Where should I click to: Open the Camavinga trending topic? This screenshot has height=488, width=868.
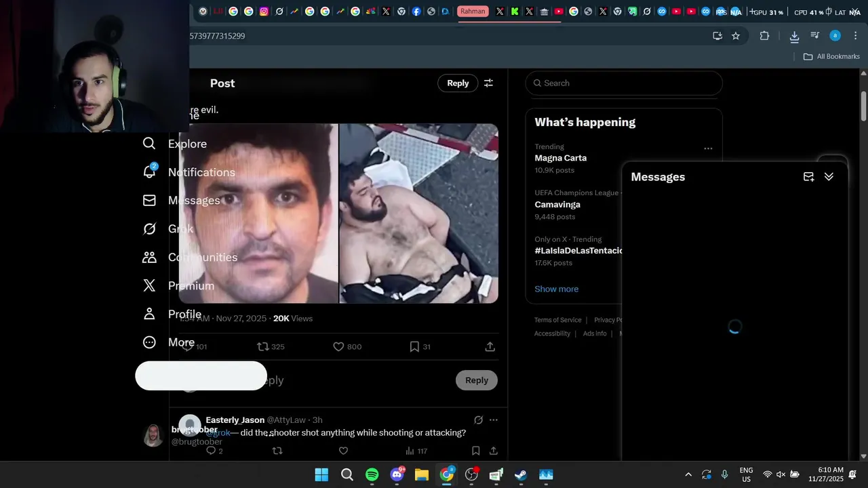click(557, 205)
